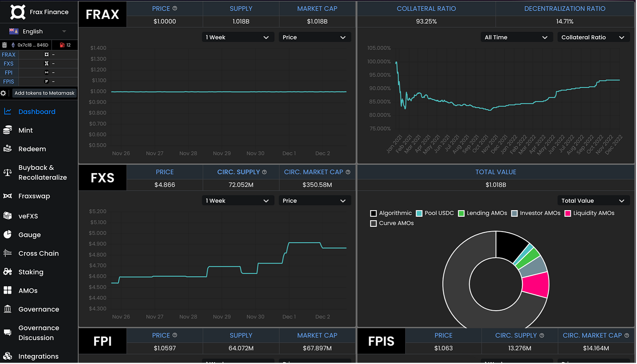Click the AMOs grid icon

tap(7, 291)
